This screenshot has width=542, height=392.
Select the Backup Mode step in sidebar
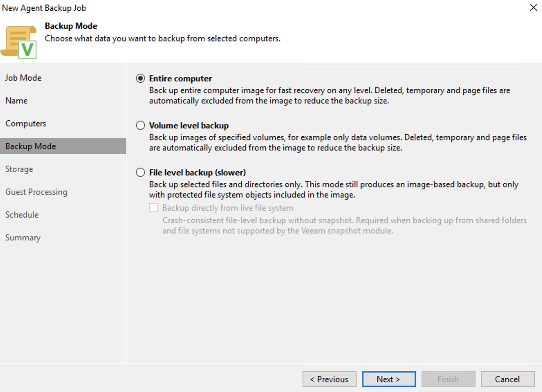click(63, 146)
